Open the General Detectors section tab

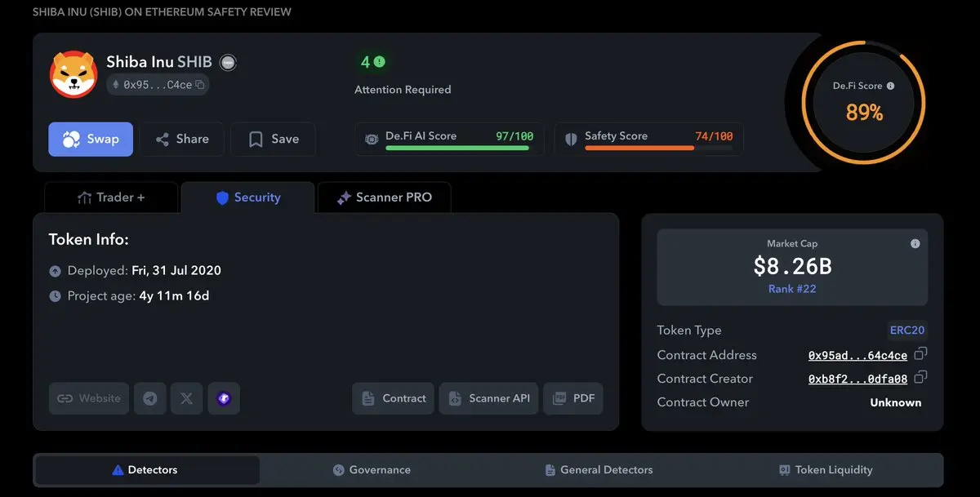tap(599, 470)
